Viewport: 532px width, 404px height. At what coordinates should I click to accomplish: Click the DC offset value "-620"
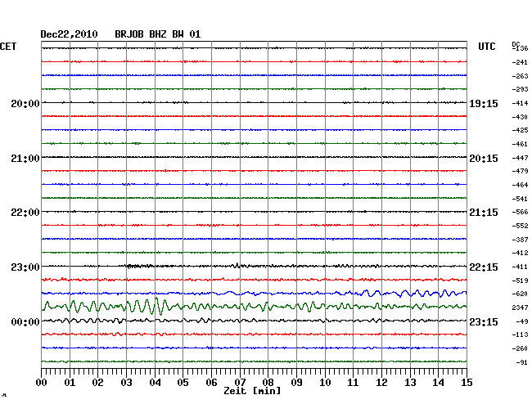click(520, 294)
